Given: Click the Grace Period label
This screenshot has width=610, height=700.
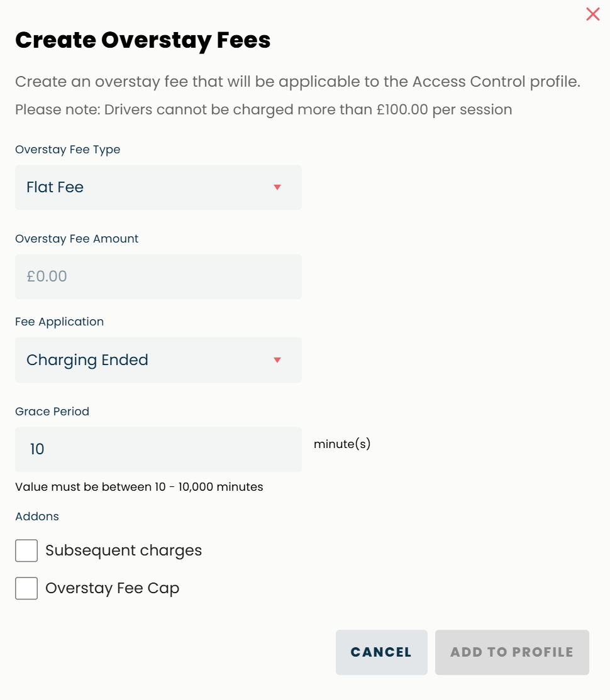Looking at the screenshot, I should (x=52, y=412).
